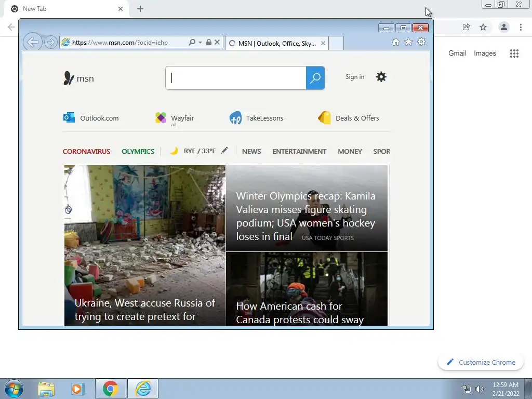Screen dimensions: 532x399
Task: Go back in Internet Explorer
Action: pos(33,42)
